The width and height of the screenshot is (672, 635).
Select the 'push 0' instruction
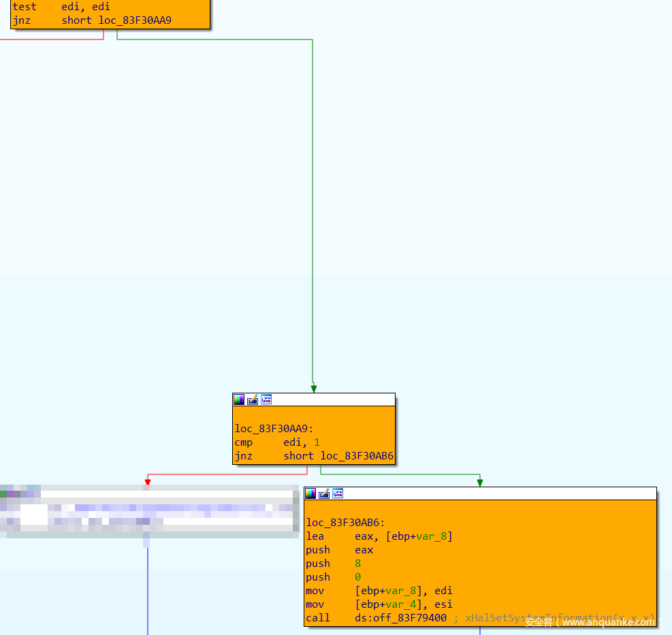[x=334, y=578]
